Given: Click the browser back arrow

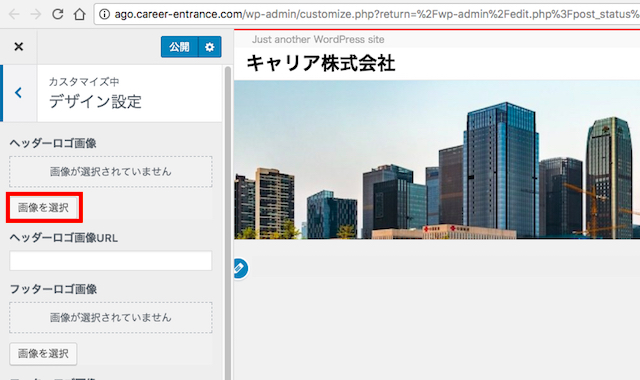Looking at the screenshot, I should tap(14, 14).
